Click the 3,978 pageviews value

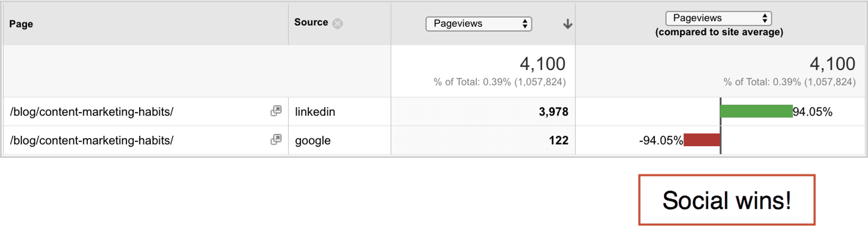pyautogui.click(x=554, y=112)
